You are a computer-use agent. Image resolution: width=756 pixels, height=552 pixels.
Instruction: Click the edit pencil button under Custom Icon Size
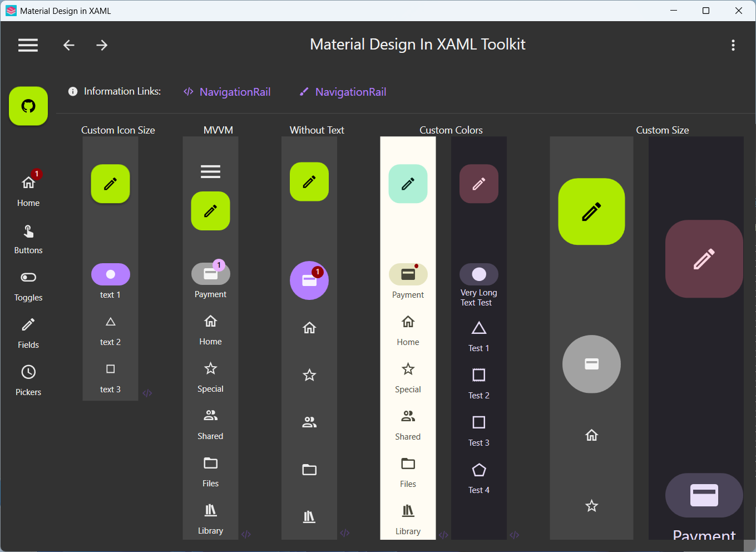111,184
